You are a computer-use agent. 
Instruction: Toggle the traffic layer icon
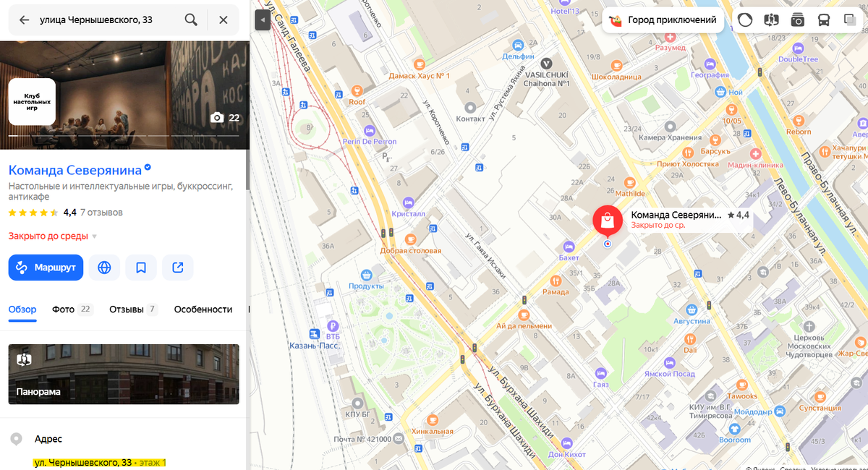point(746,20)
